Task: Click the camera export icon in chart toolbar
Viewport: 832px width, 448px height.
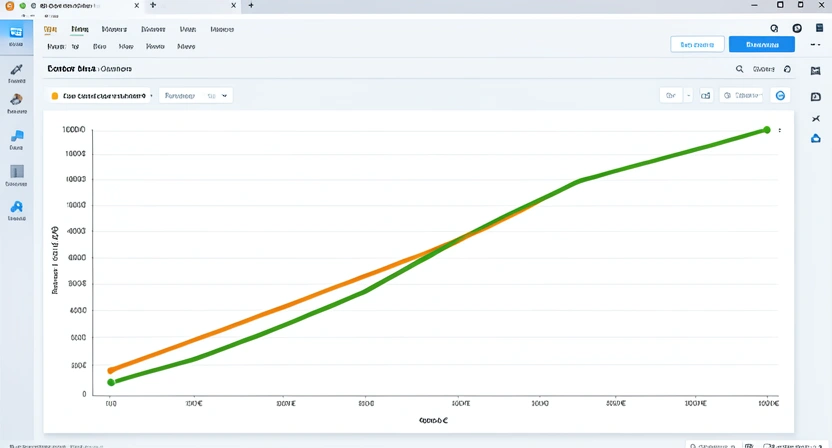Action: pos(705,96)
